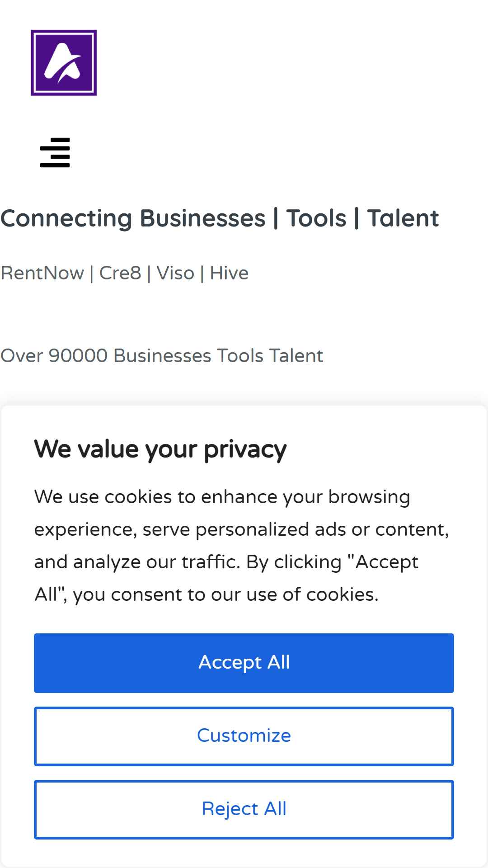Click the word privacy in the banner title
Image resolution: width=488 pixels, height=868 pixels.
245,450
